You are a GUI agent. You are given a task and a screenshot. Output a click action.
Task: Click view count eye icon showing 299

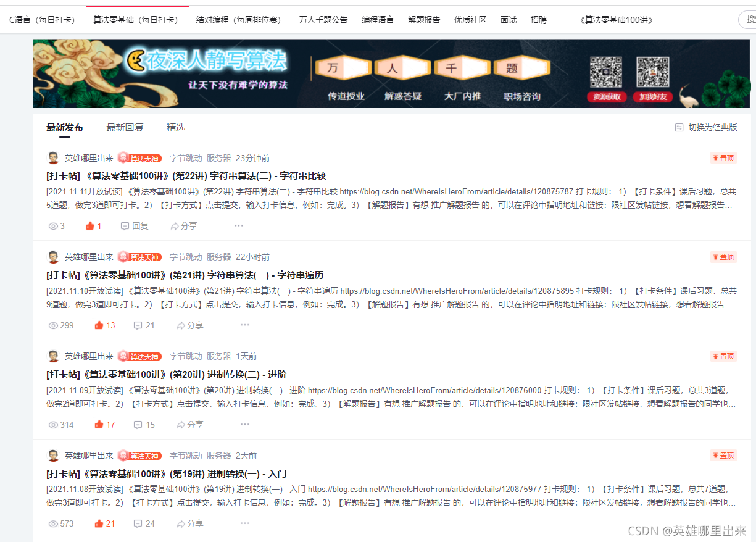(53, 325)
